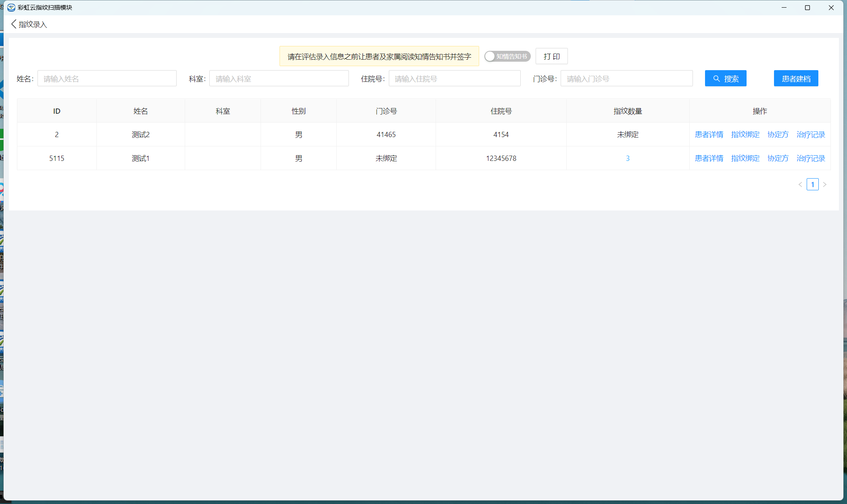Click the 住院号 column header
This screenshot has height=504, width=847.
coord(501,111)
